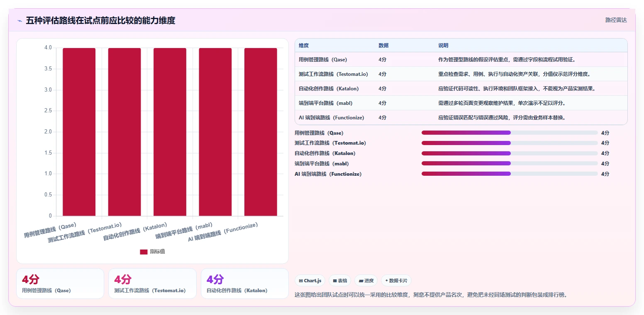This screenshot has width=644, height=315.
Task: Click the 维度 column header
Action: point(304,46)
